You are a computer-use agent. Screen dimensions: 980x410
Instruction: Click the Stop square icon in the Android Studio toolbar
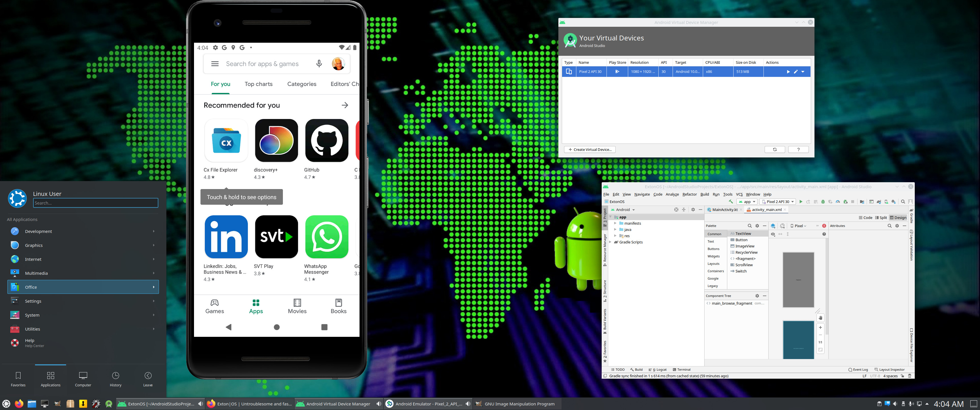point(853,202)
